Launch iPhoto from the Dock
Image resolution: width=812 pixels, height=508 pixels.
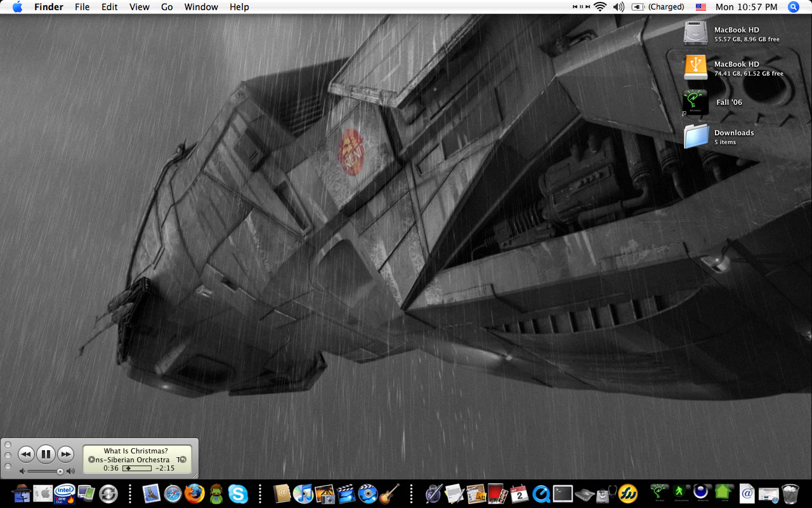tap(325, 493)
